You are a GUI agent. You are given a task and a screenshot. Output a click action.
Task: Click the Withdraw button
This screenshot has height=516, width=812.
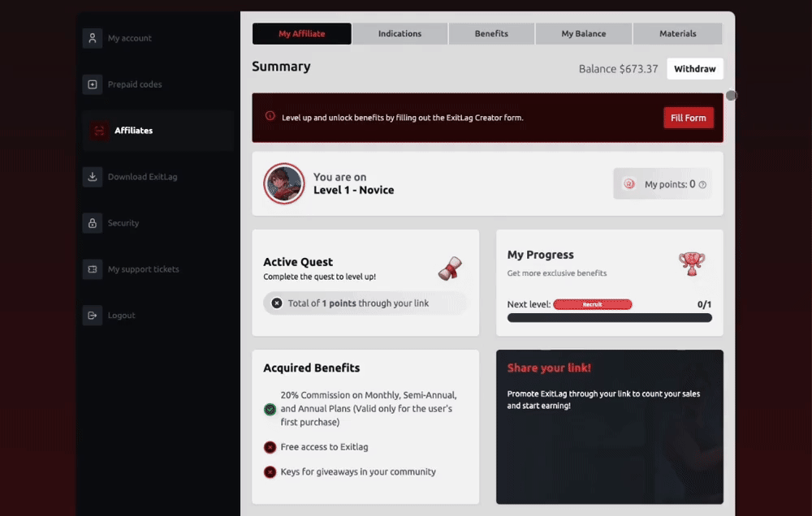click(x=695, y=69)
